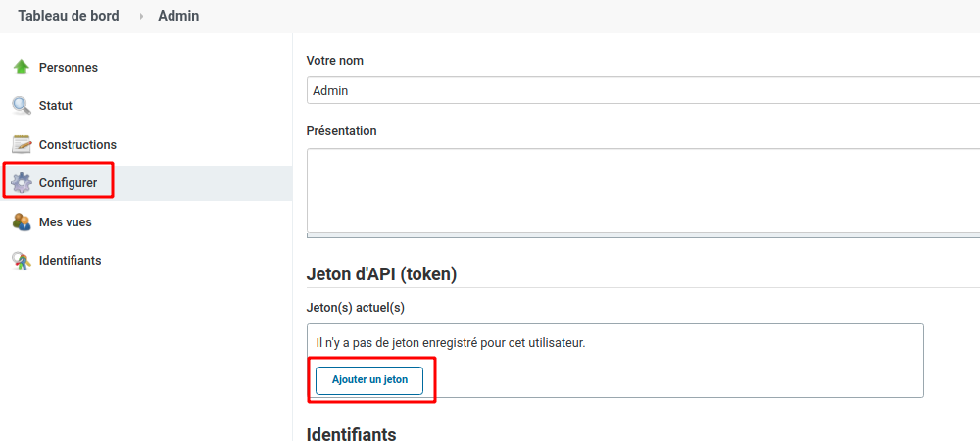Click the Ajouter un jeton button
The image size is (980, 441).
pyautogui.click(x=369, y=380)
